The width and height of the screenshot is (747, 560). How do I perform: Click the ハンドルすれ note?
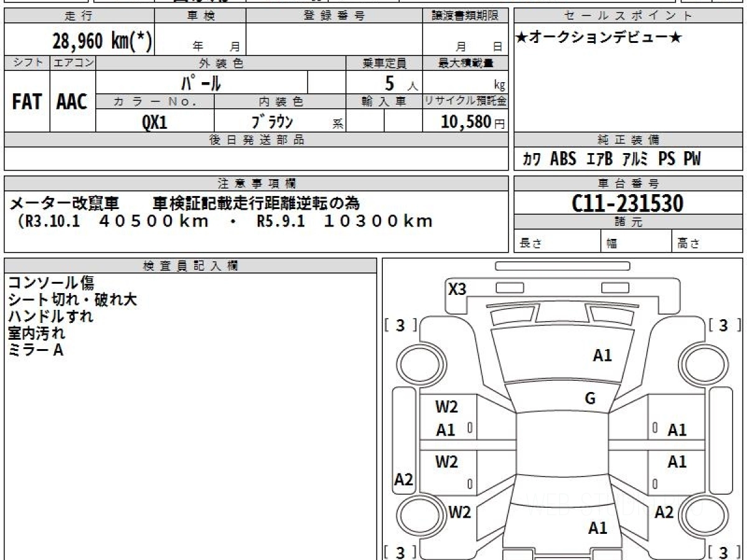(51, 317)
